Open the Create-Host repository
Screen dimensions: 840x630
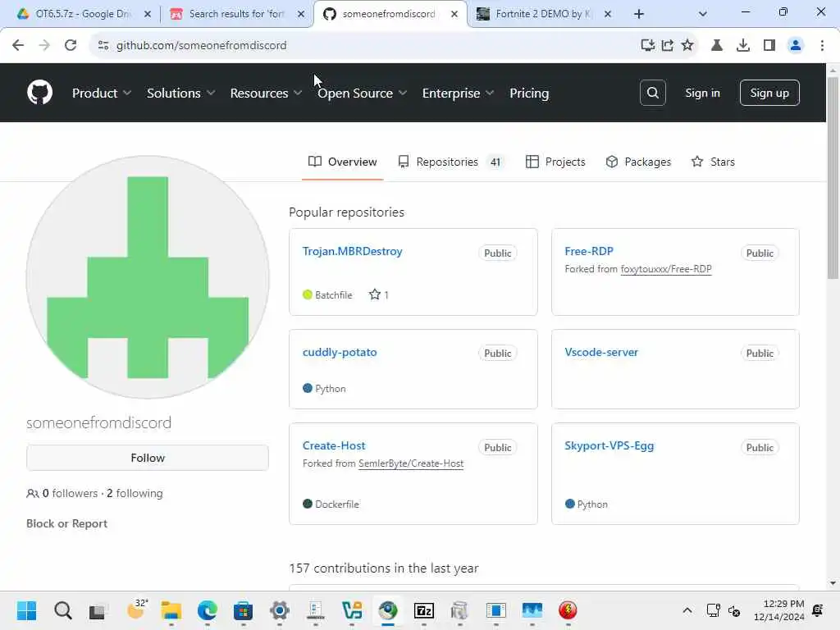[x=334, y=445]
